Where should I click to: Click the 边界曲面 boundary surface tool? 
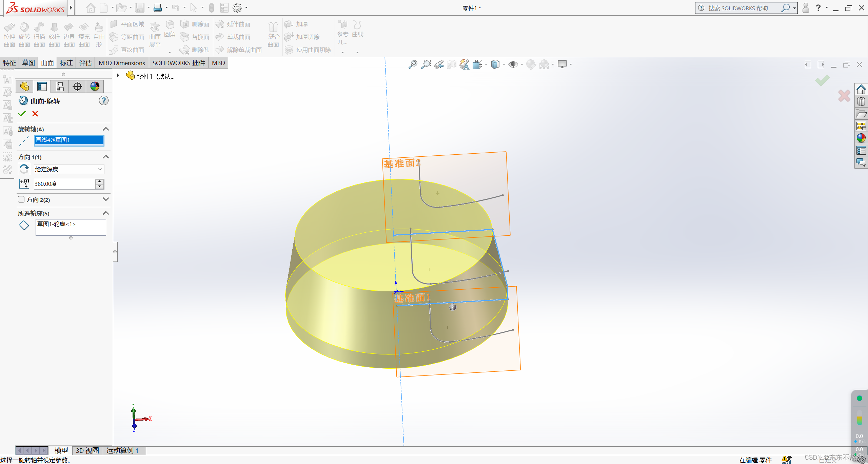pos(69,35)
